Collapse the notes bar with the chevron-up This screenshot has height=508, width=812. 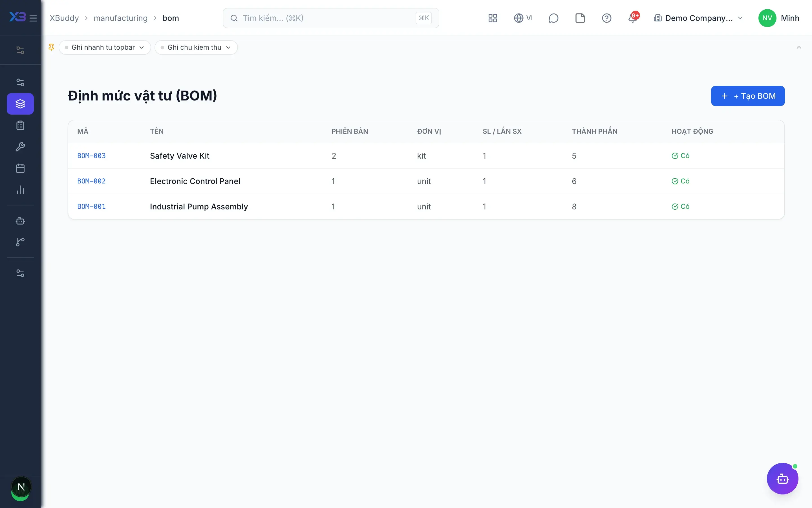coord(799,47)
